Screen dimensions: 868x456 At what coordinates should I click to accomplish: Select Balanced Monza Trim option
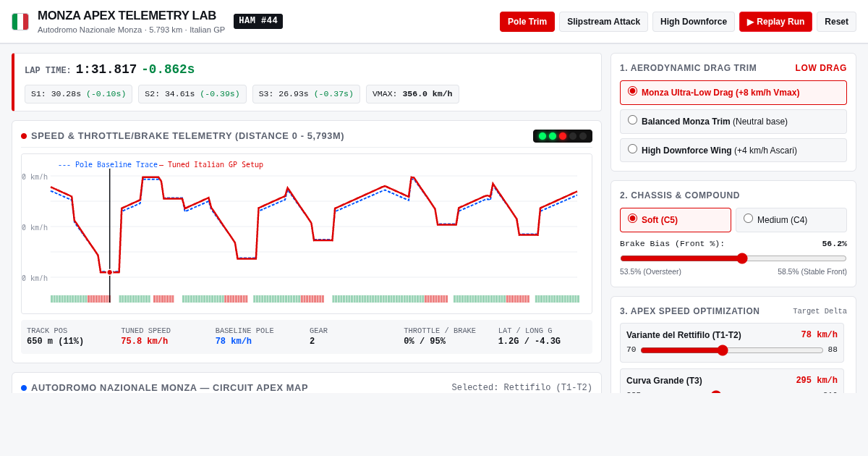click(x=733, y=122)
